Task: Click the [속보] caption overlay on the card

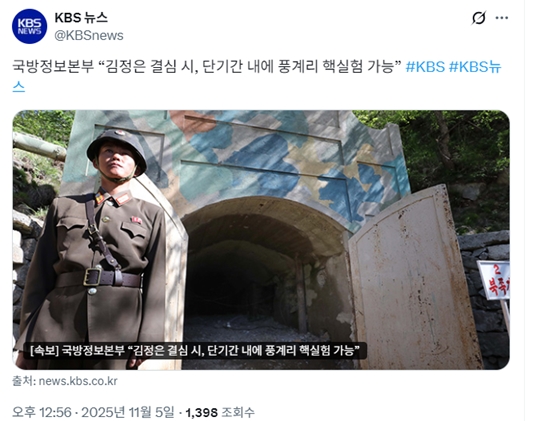Action: pos(195,351)
